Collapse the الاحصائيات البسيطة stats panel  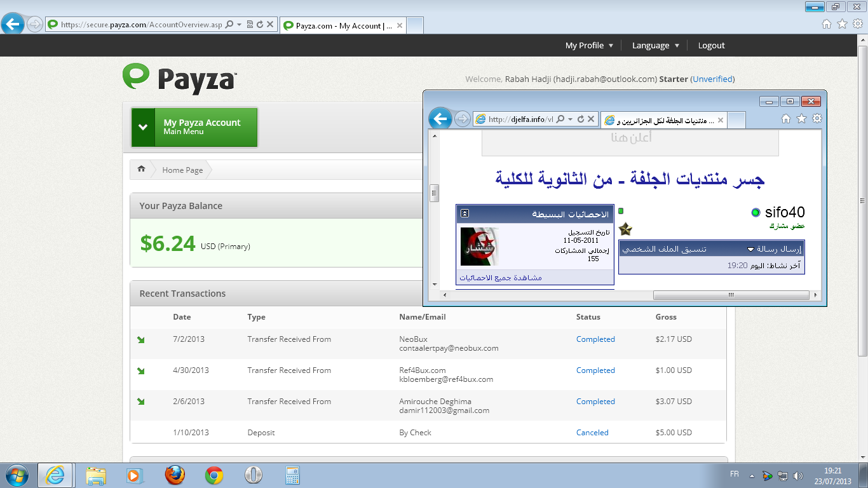465,213
